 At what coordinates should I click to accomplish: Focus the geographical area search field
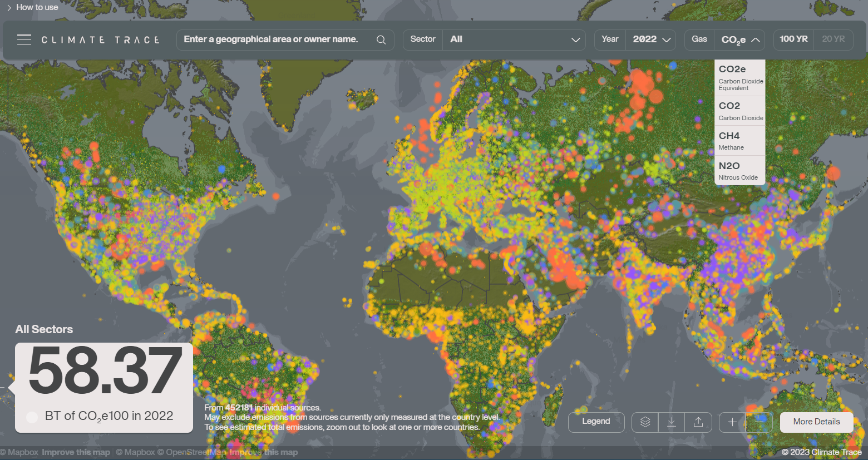tap(285, 39)
